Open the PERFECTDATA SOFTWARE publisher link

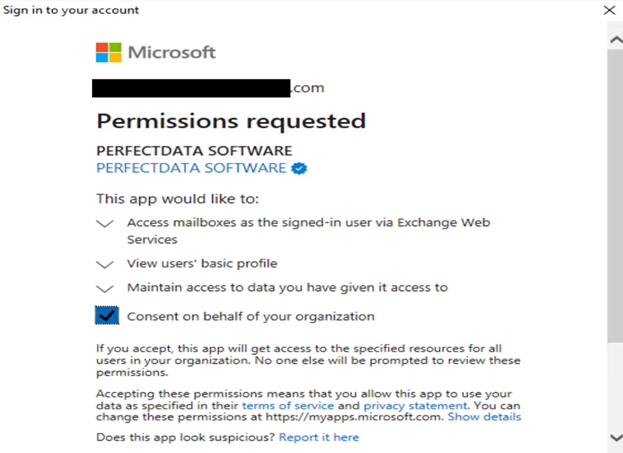coord(191,168)
